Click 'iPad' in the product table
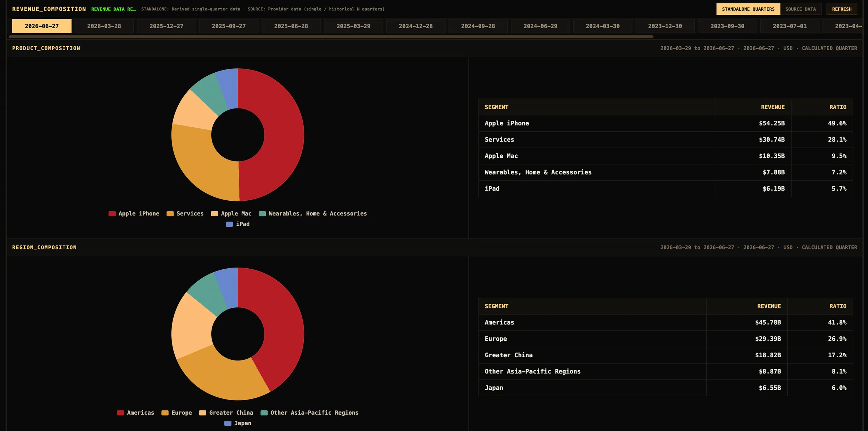Image resolution: width=868 pixels, height=431 pixels. [492, 189]
